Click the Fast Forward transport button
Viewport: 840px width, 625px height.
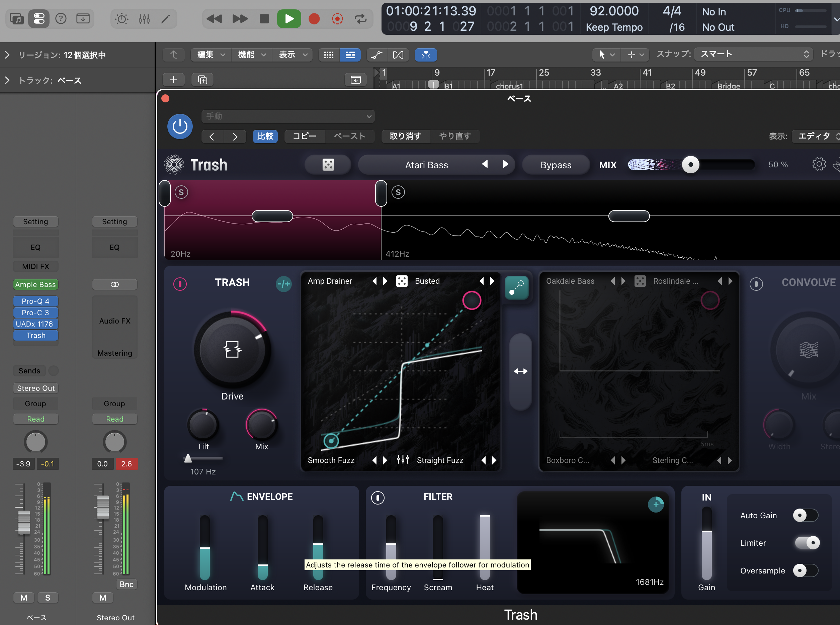tap(240, 18)
